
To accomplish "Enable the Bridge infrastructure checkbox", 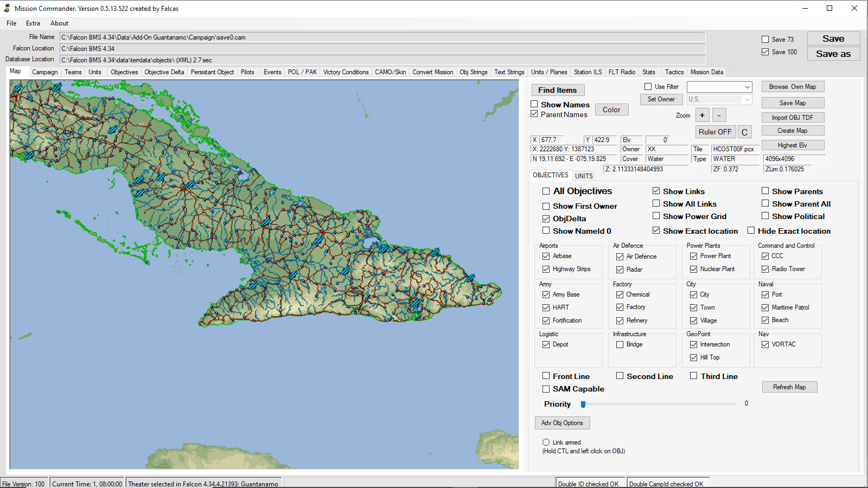I will coord(620,344).
